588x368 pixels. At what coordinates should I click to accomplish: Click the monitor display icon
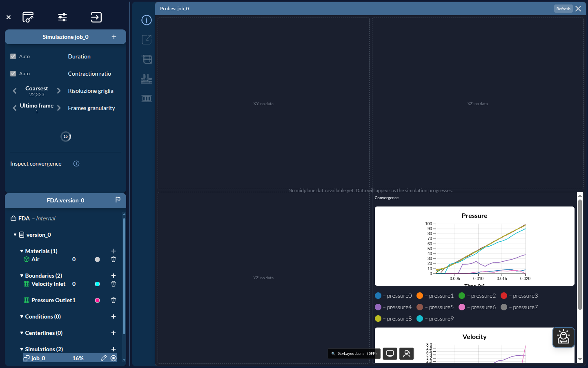[390, 354]
